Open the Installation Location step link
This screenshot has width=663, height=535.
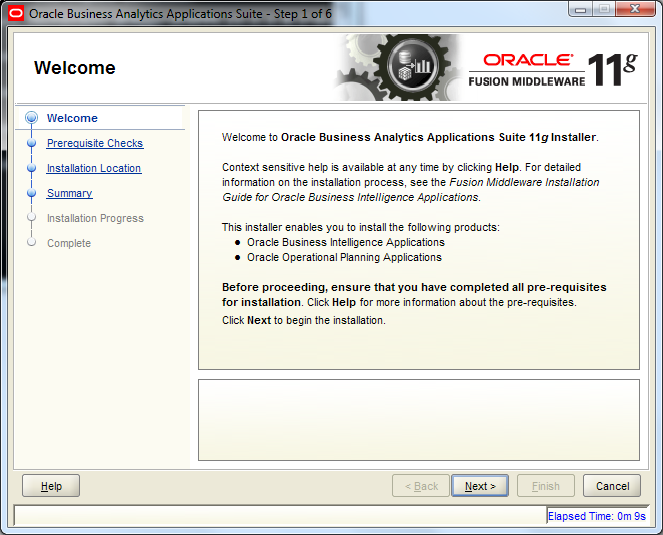click(94, 168)
